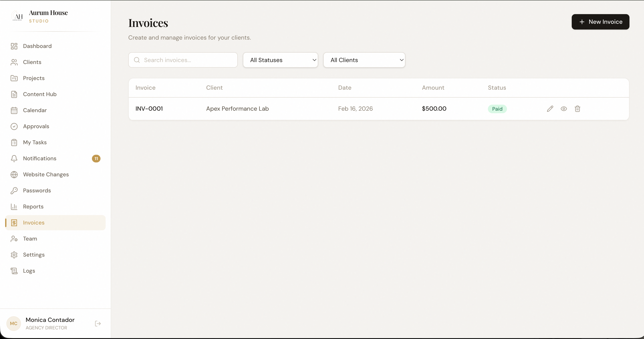Edit invoice INV-0001 with pencil icon
Viewport: 644px width, 339px height.
[550, 109]
